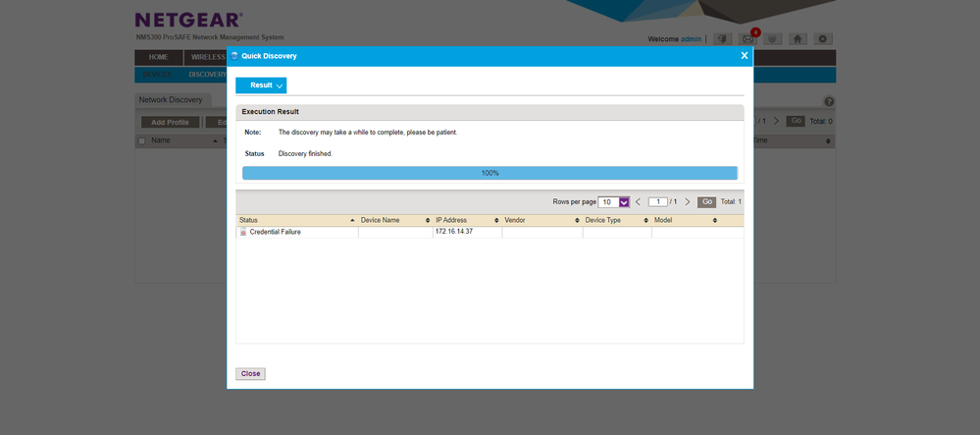980x435 pixels.
Task: Open the Rows per page dropdown
Action: click(623, 202)
